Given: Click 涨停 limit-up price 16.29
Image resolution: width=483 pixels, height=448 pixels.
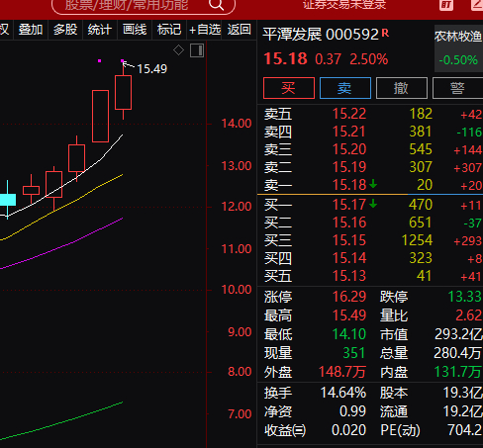Looking at the screenshot, I should click(x=349, y=297).
